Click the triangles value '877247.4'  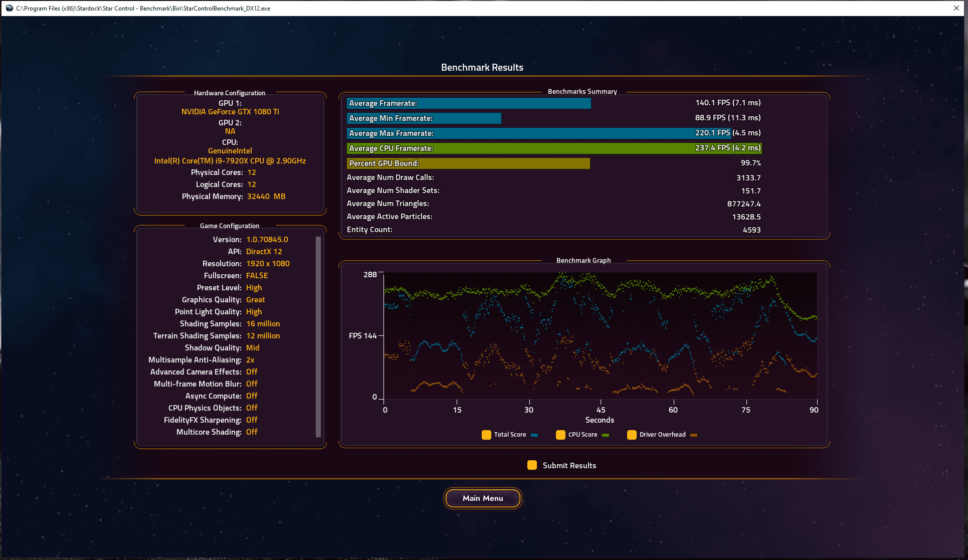(x=744, y=204)
